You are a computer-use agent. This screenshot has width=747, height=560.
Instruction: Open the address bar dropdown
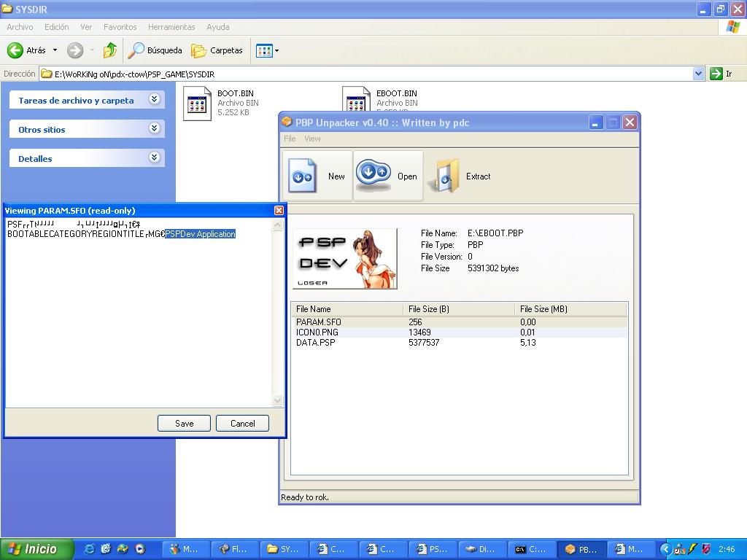click(698, 74)
